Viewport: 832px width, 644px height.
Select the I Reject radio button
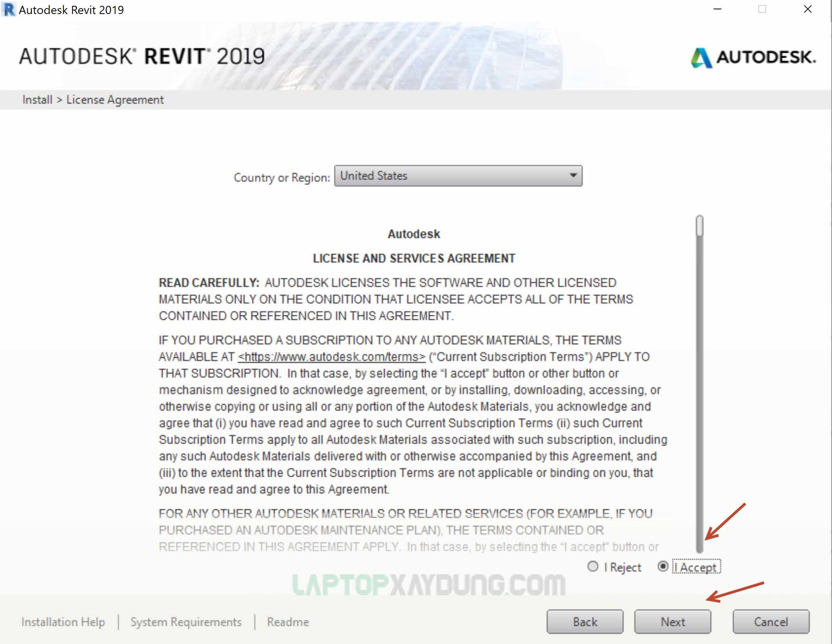(x=593, y=567)
